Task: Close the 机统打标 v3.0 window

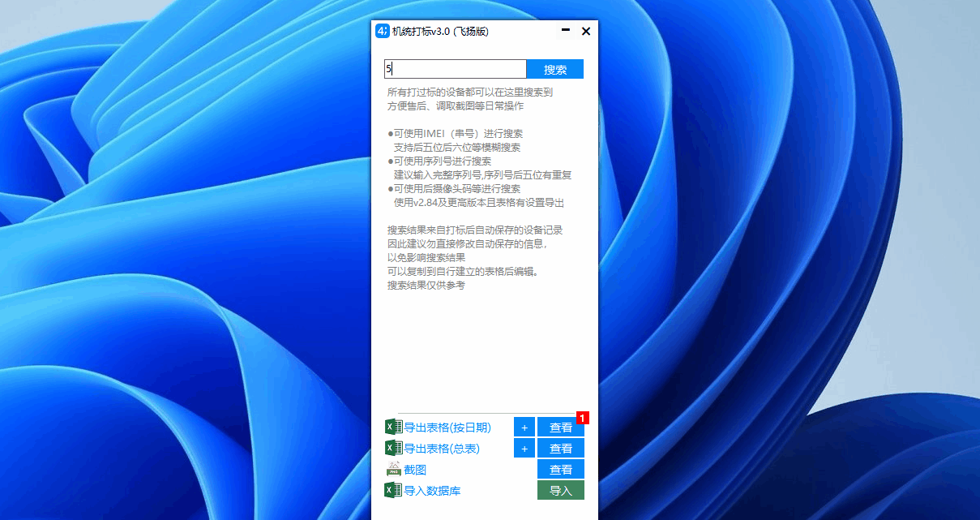Action: [586, 31]
